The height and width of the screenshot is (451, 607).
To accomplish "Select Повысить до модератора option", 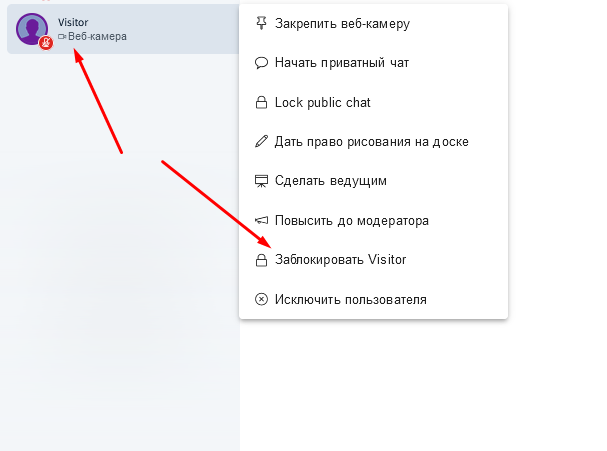I will click(x=351, y=220).
